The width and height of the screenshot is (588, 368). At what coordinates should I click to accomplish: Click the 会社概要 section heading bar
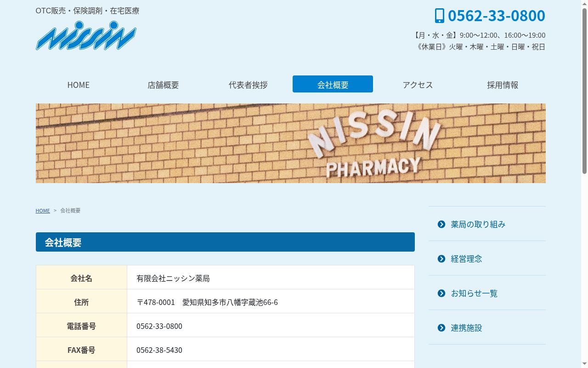(225, 242)
